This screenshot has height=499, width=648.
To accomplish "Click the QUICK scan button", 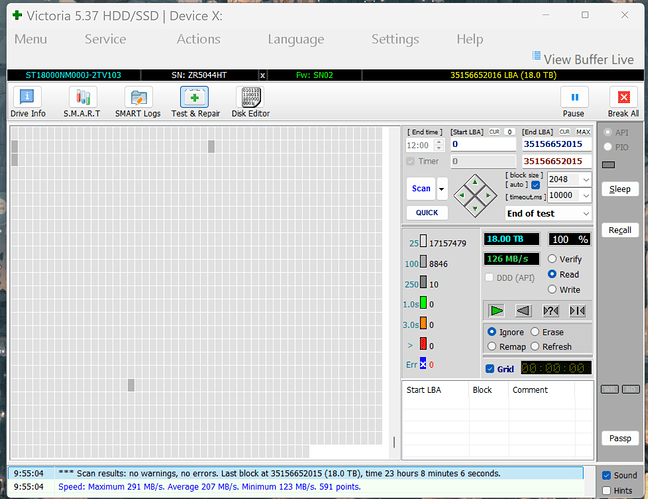I will 427,212.
